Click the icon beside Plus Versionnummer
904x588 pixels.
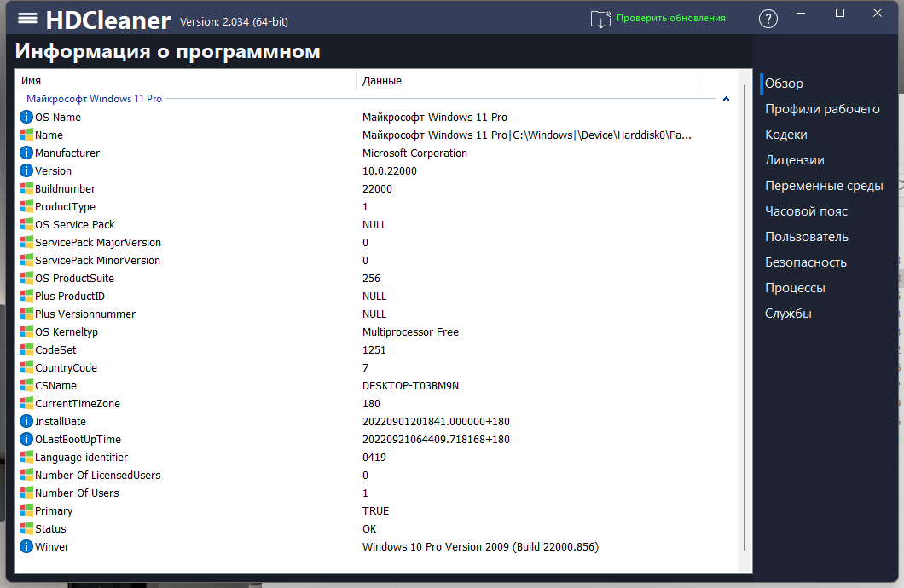coord(26,314)
